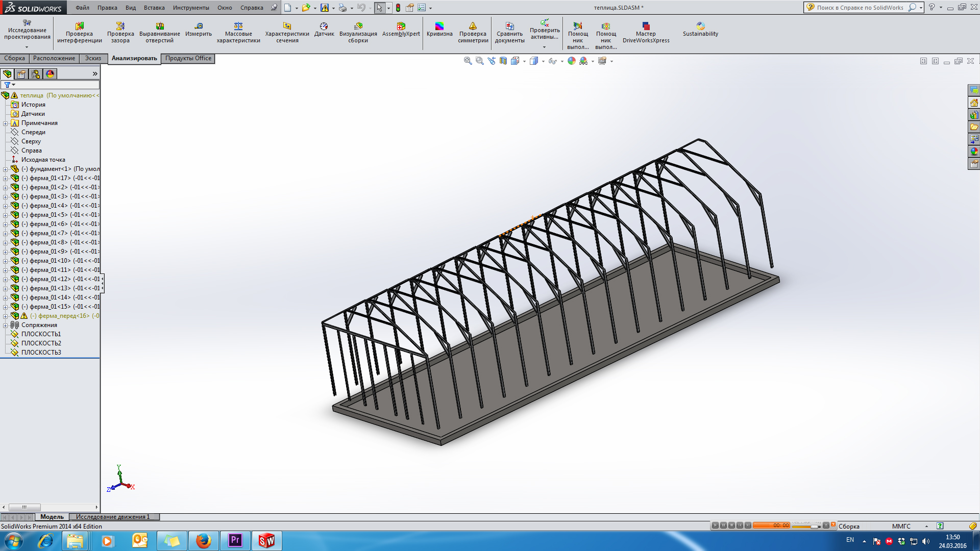Switch to the Сборка tab
980x551 pixels.
pos(14,58)
